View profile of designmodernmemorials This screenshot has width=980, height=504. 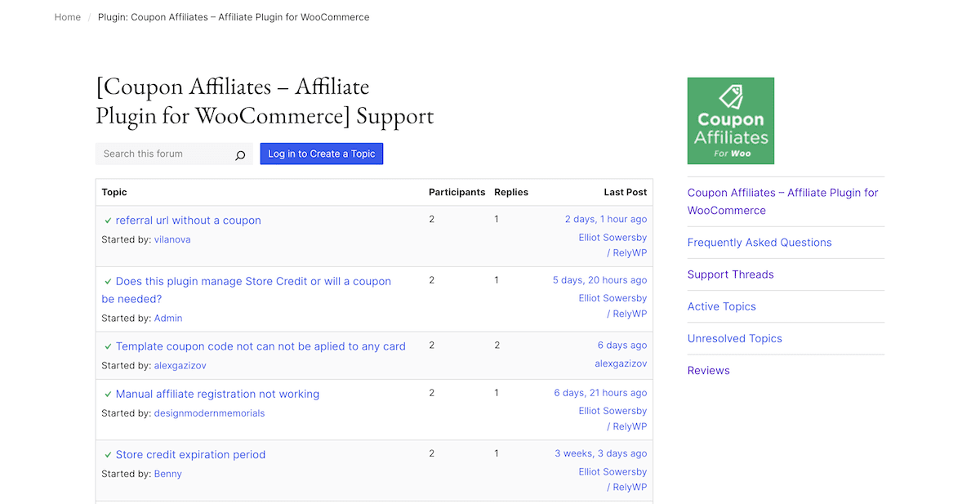pos(209,413)
